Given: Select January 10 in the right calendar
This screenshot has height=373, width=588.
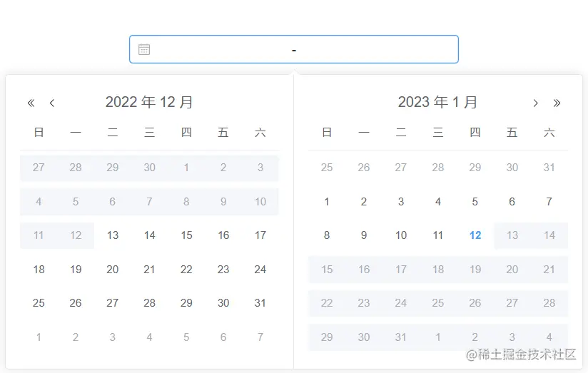Looking at the screenshot, I should (401, 235).
